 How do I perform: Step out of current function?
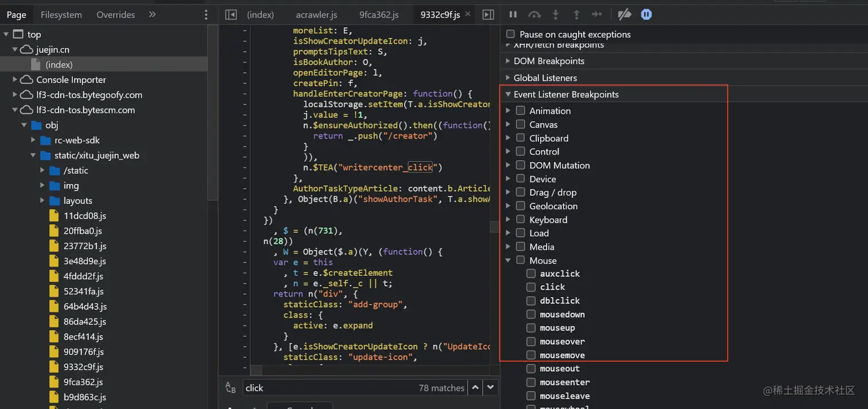(x=576, y=14)
